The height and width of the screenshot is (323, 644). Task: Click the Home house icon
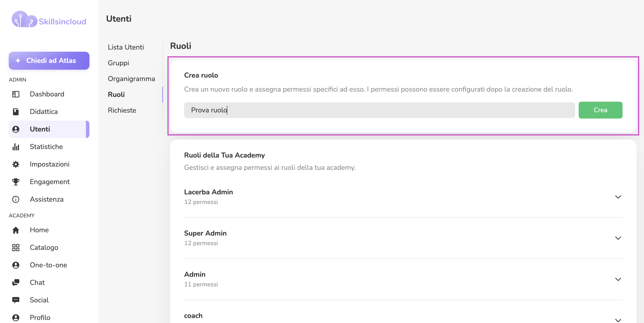point(16,230)
